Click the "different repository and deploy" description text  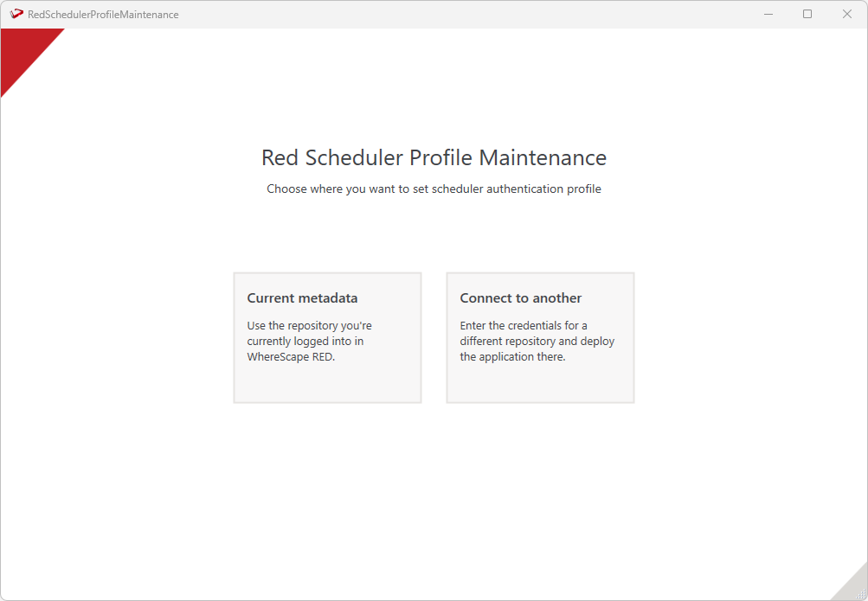(x=537, y=342)
